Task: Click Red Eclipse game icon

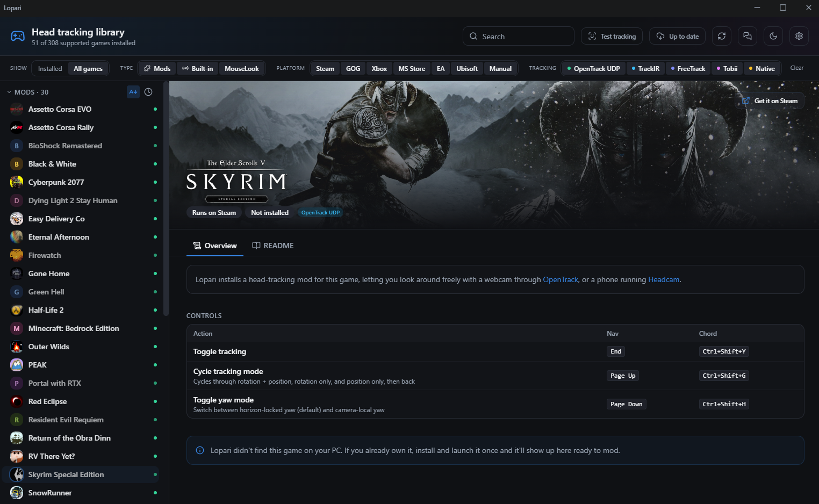Action: 17,401
